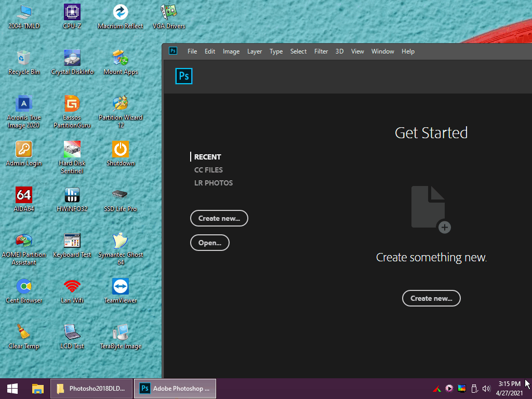
Task: Select the Recycle Bin icon
Action: pos(24,62)
